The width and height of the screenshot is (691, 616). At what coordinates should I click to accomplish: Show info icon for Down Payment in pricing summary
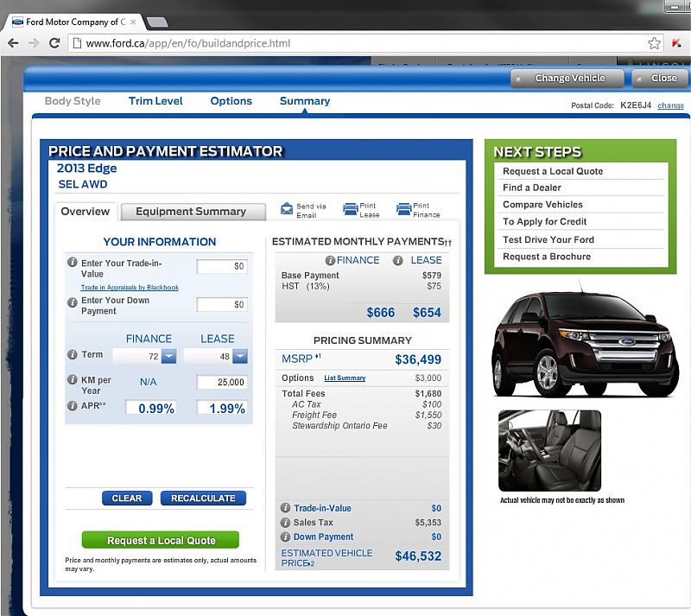(x=285, y=537)
